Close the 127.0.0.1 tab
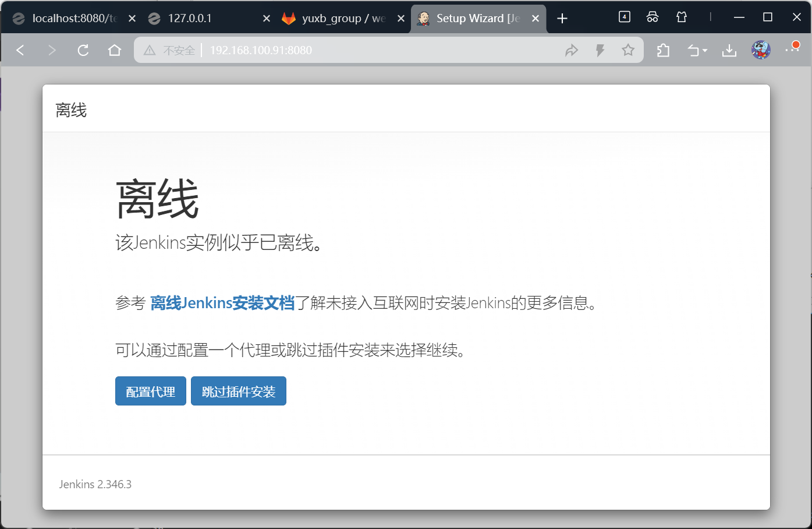This screenshot has height=529, width=812. (267, 19)
